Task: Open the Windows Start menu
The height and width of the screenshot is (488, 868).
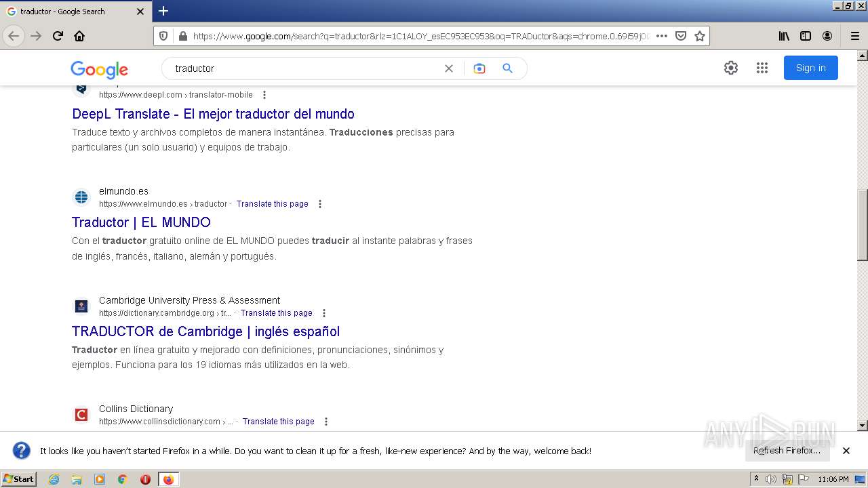Action: click(x=19, y=479)
